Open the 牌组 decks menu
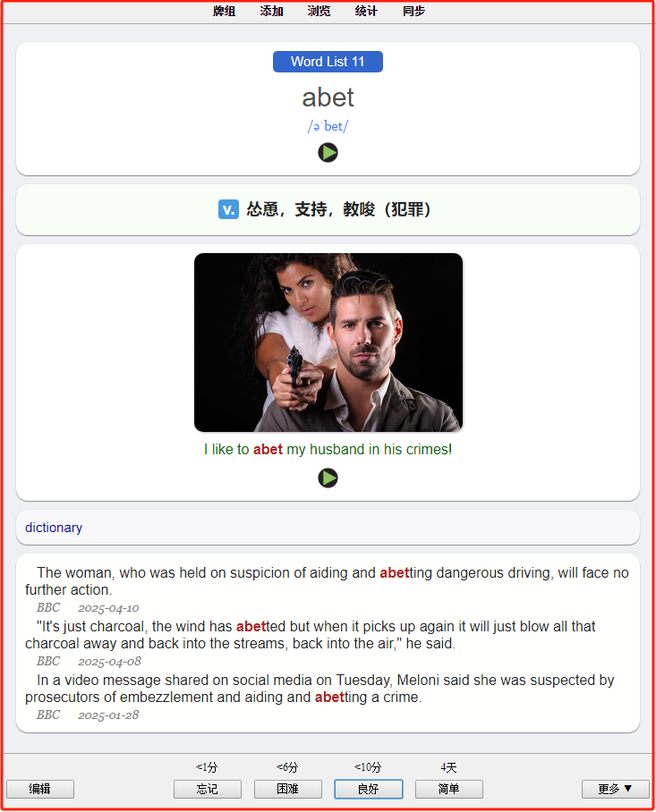 tap(225, 11)
